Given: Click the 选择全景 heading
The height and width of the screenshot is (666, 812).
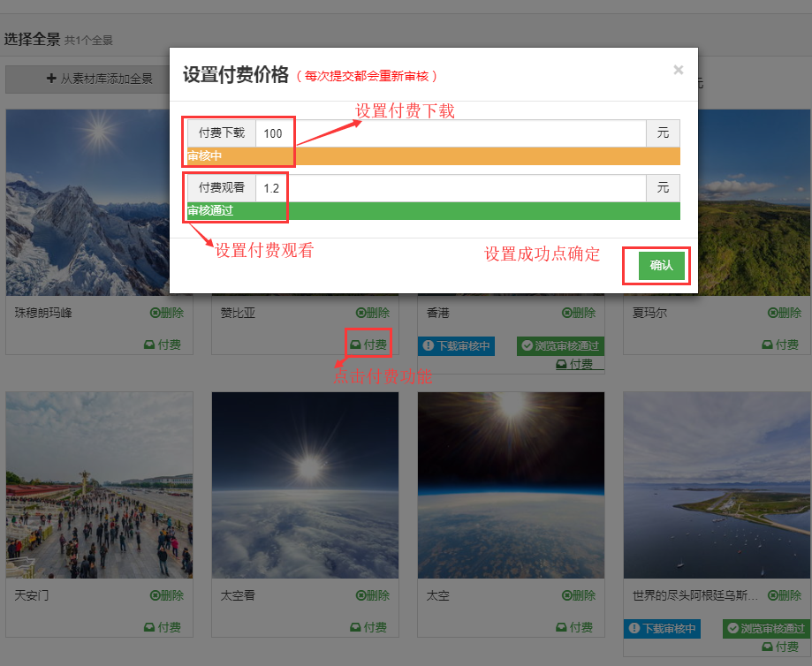Looking at the screenshot, I should pos(32,40).
